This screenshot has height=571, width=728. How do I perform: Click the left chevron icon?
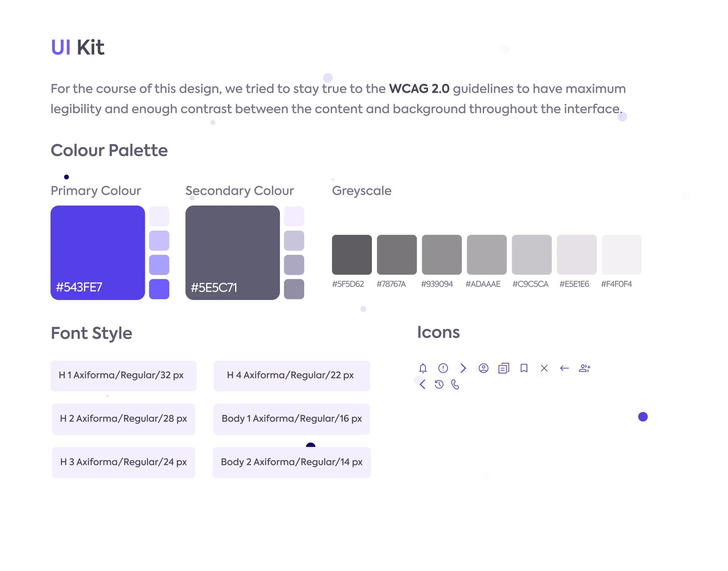click(422, 384)
